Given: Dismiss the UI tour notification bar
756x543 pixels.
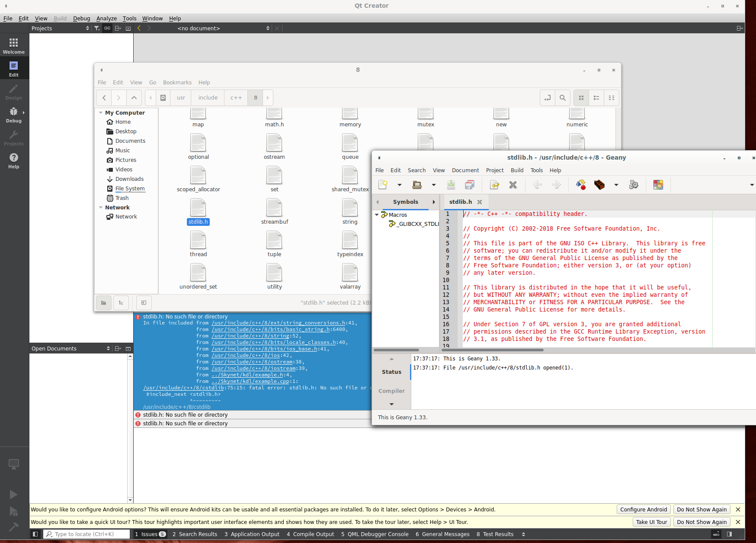Looking at the screenshot, I should click(738, 522).
